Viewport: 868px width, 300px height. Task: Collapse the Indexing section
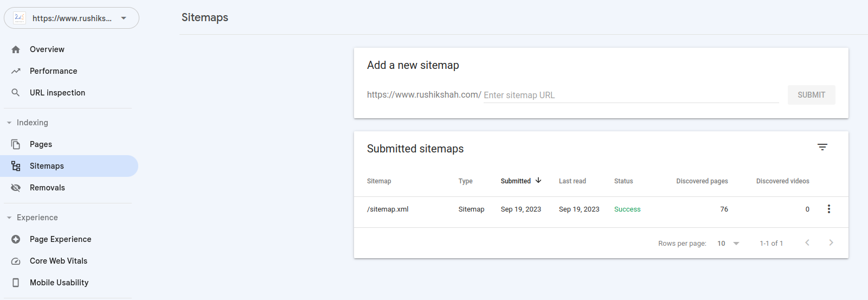(x=9, y=123)
